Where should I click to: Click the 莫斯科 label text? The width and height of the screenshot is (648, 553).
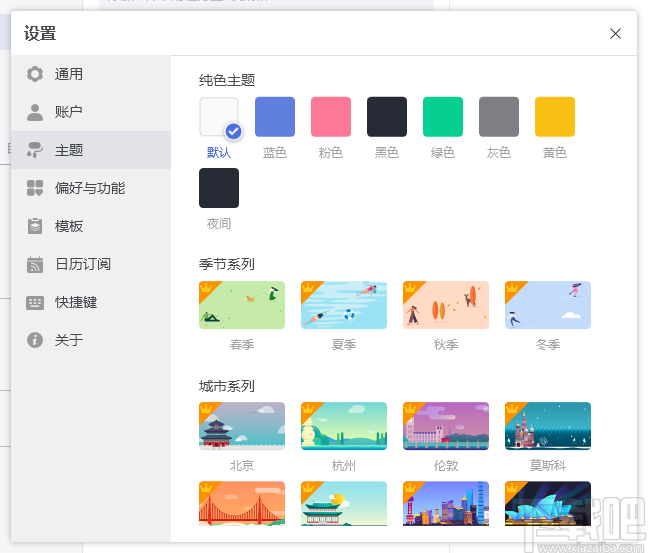coord(548,466)
